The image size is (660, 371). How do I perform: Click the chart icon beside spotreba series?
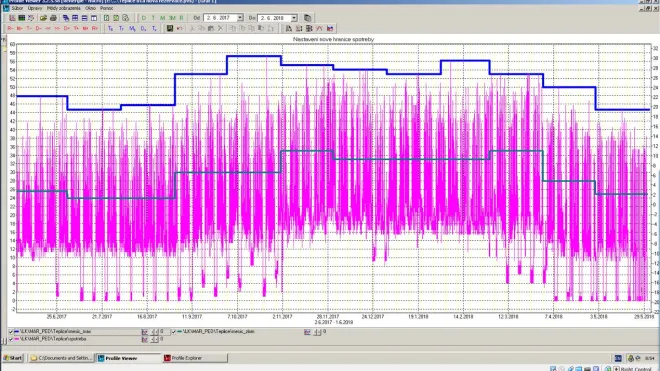click(x=144, y=339)
